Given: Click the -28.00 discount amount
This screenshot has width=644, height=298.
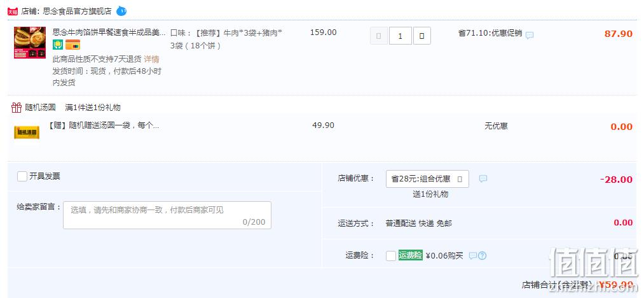Looking at the screenshot, I should (616, 180).
